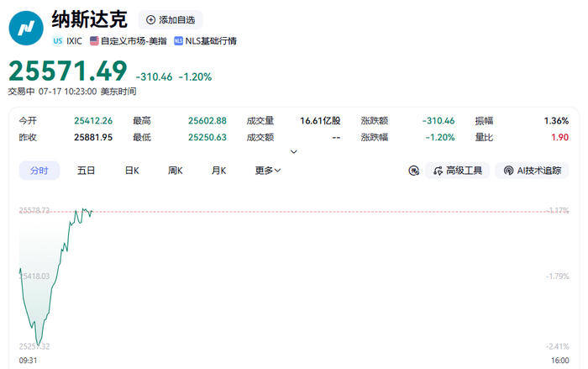Click the price 25571.49
This screenshot has width=588, height=369.
[x=68, y=71]
